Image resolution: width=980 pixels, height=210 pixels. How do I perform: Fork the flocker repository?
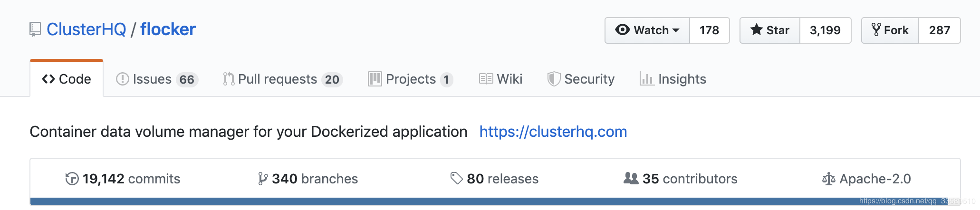coord(890,30)
